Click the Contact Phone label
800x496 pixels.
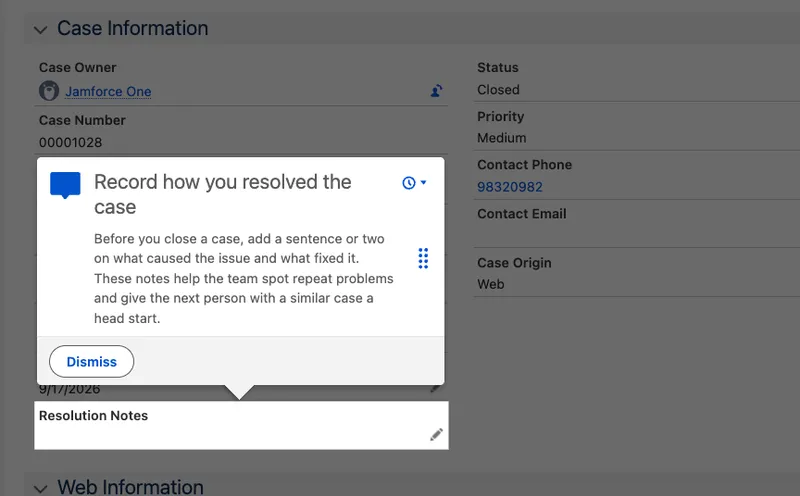coord(524,165)
